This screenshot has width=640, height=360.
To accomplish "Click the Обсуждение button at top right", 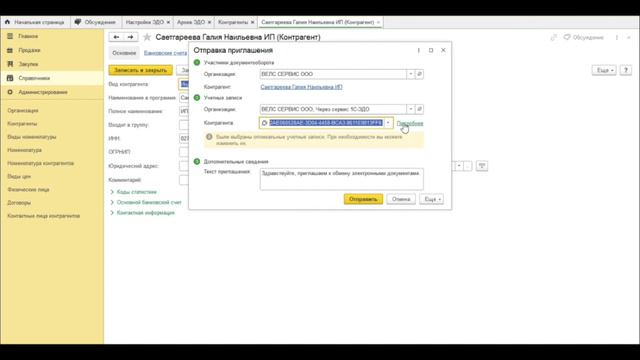I will pyautogui.click(x=584, y=37).
